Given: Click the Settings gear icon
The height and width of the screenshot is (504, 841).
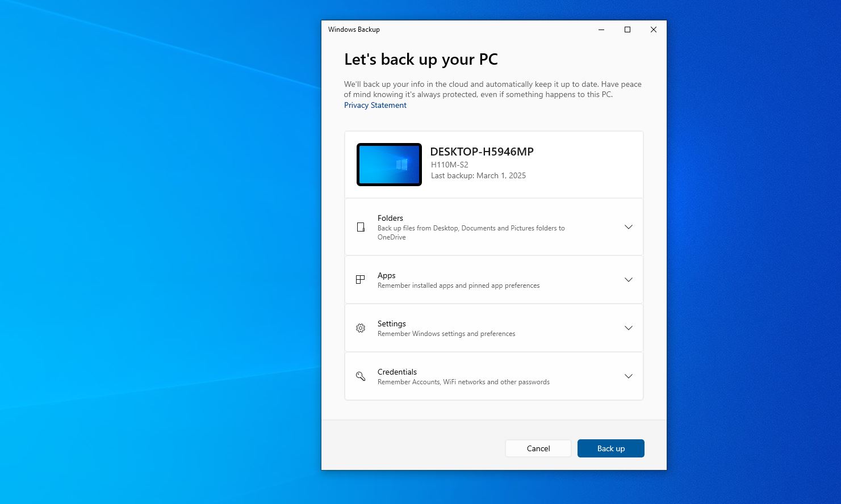Looking at the screenshot, I should click(361, 328).
